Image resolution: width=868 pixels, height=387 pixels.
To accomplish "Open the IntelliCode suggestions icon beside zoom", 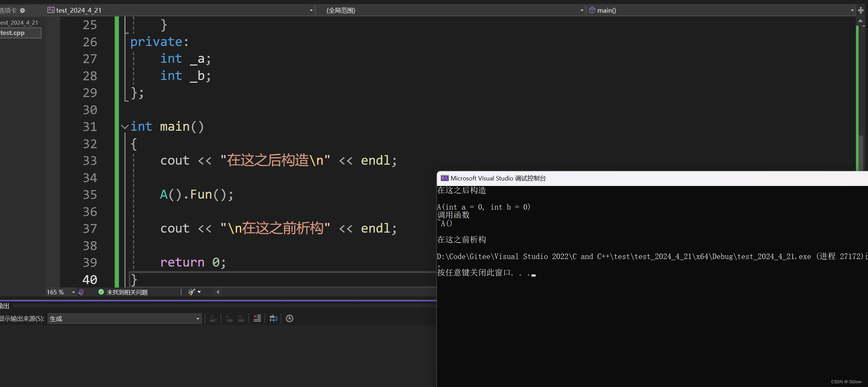I will tap(81, 292).
